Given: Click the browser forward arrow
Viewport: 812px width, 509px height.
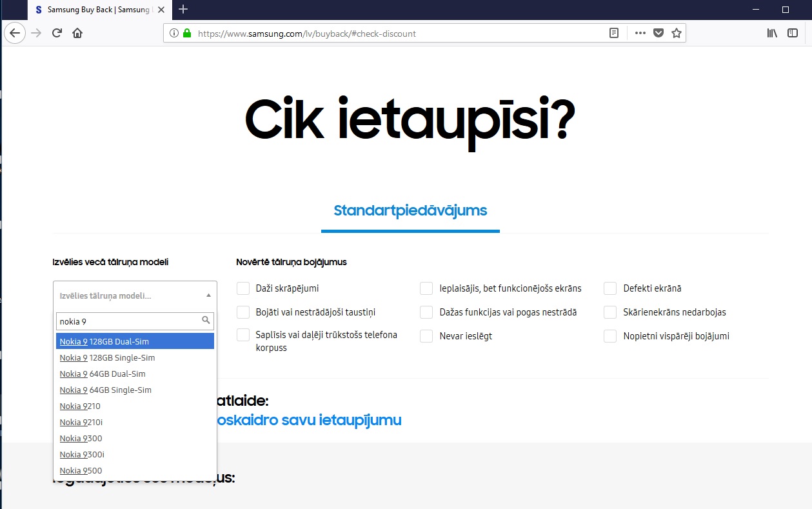Looking at the screenshot, I should pos(36,33).
